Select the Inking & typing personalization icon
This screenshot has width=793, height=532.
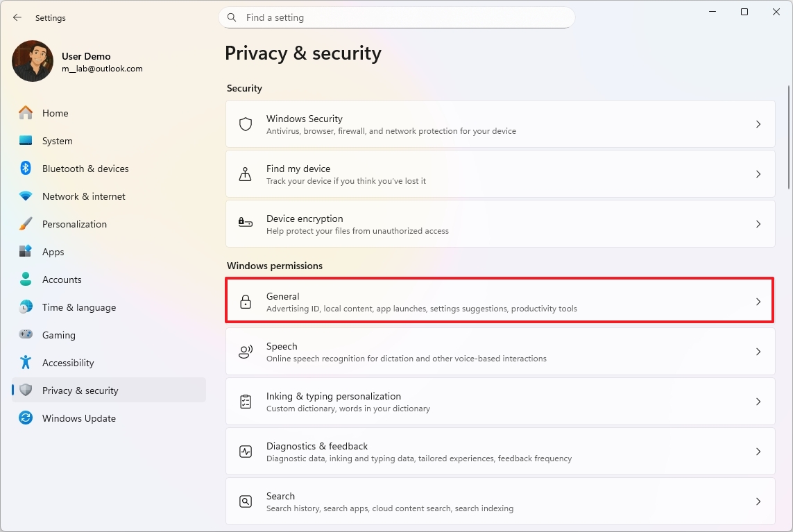(x=245, y=401)
